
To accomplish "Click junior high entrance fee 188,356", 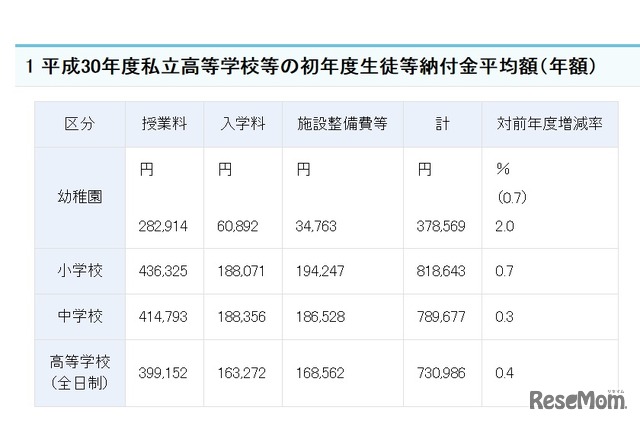I will click(241, 317).
